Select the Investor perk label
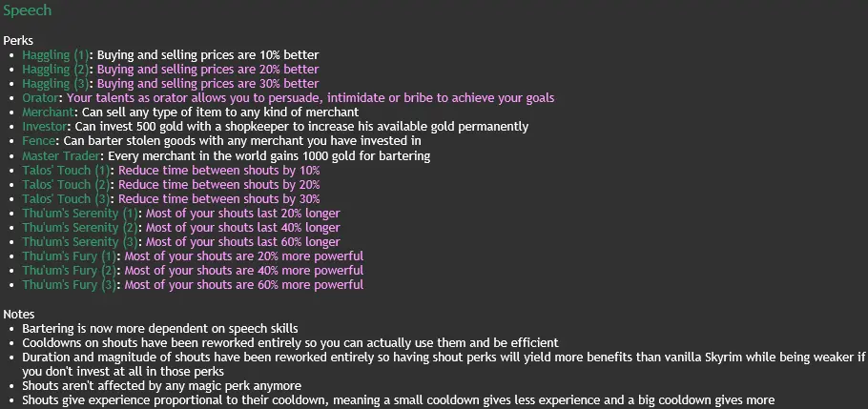The width and height of the screenshot is (868, 409). (x=44, y=127)
